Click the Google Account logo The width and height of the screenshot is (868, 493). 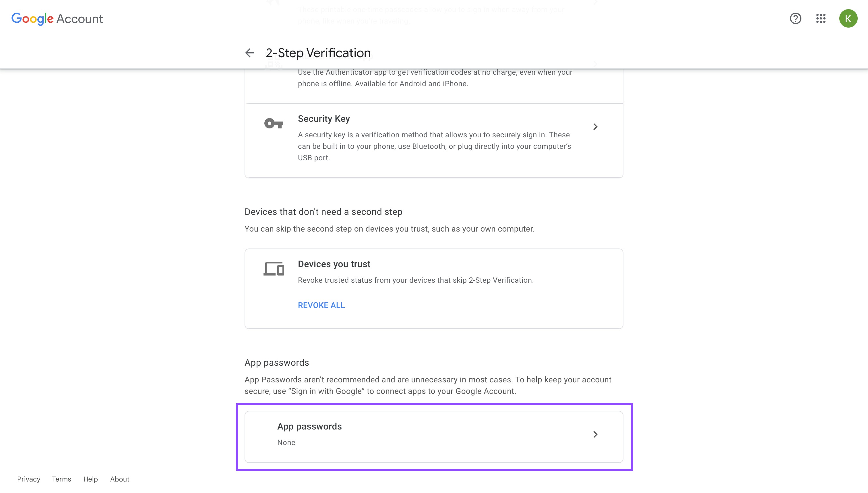point(57,19)
